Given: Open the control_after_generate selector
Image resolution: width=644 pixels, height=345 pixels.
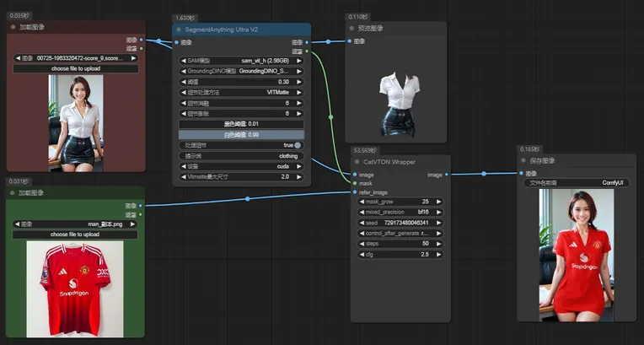Looking at the screenshot, I should coord(402,233).
